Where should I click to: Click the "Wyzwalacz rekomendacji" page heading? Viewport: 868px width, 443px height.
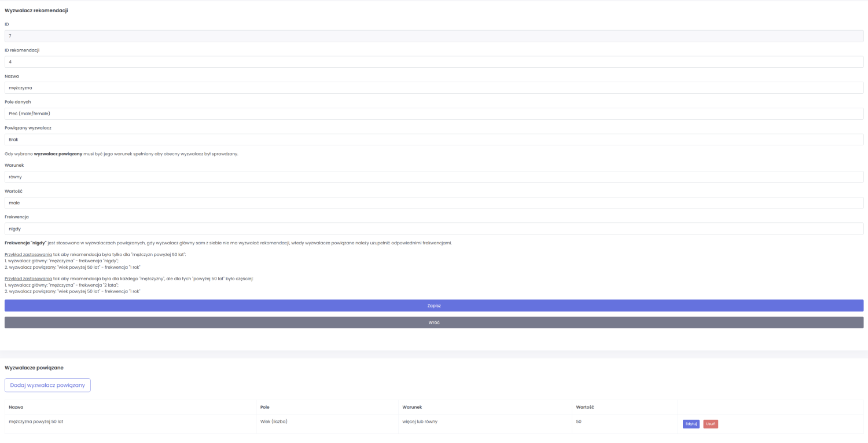36,10
